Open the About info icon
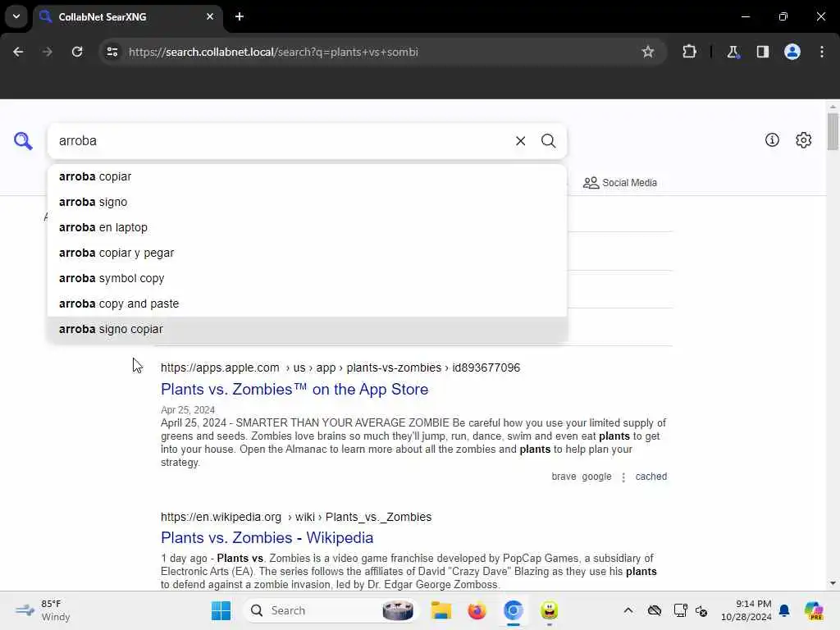Image resolution: width=840 pixels, height=630 pixels. [x=772, y=139]
